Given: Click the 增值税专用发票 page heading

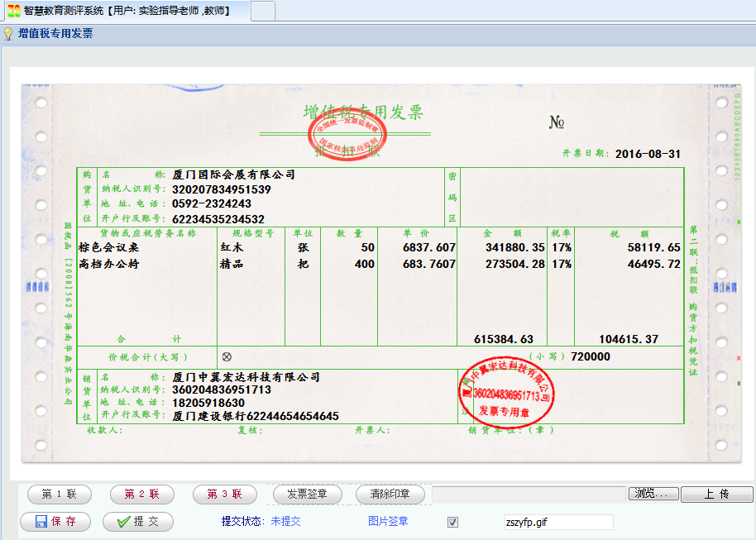Looking at the screenshot, I should coord(55,33).
